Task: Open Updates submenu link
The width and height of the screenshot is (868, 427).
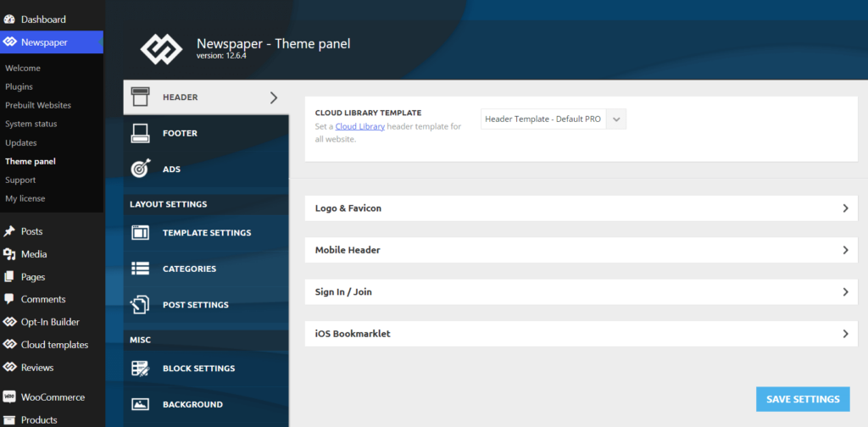Action: pyautogui.click(x=21, y=142)
